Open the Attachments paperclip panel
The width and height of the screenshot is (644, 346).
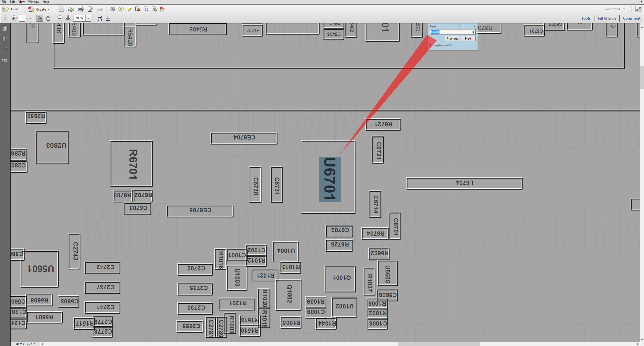pyautogui.click(x=5, y=50)
